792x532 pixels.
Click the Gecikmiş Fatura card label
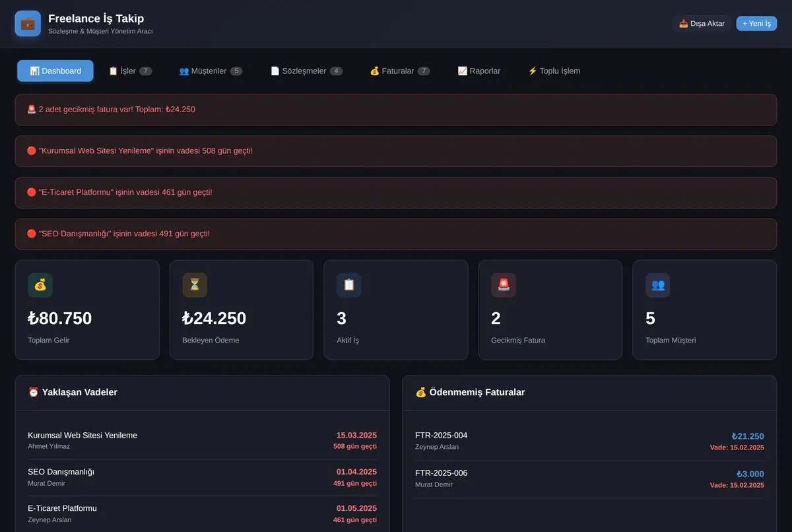click(518, 341)
